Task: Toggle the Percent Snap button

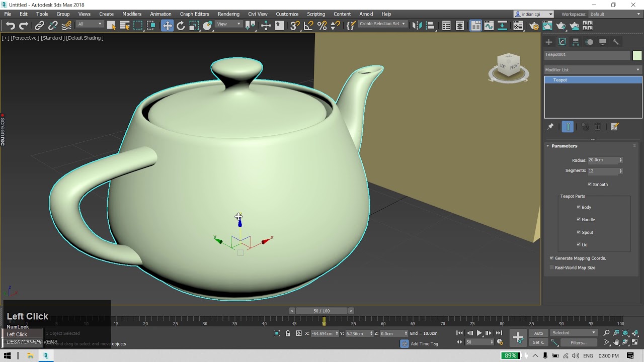Action: pyautogui.click(x=322, y=26)
